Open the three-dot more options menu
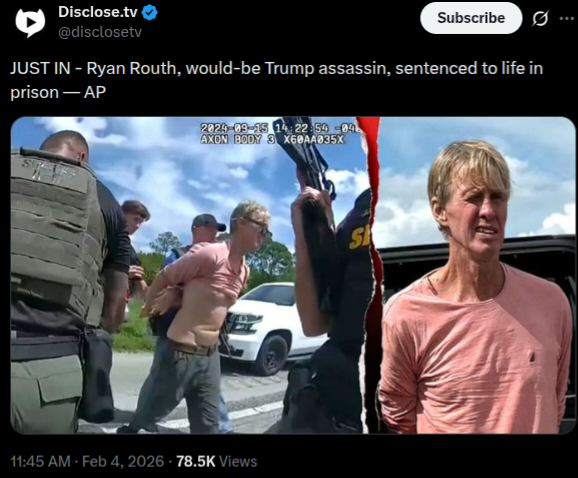Screen dimensions: 578x478 [567, 18]
